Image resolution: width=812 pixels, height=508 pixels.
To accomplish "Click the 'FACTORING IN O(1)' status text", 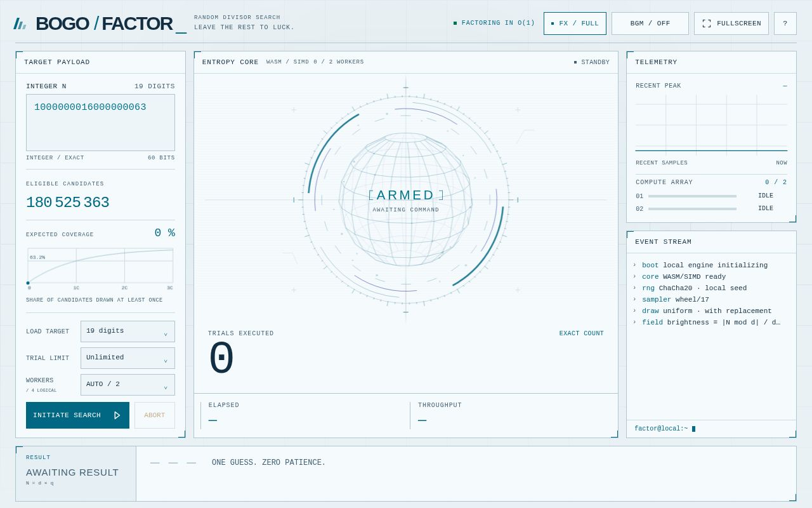I will [494, 23].
